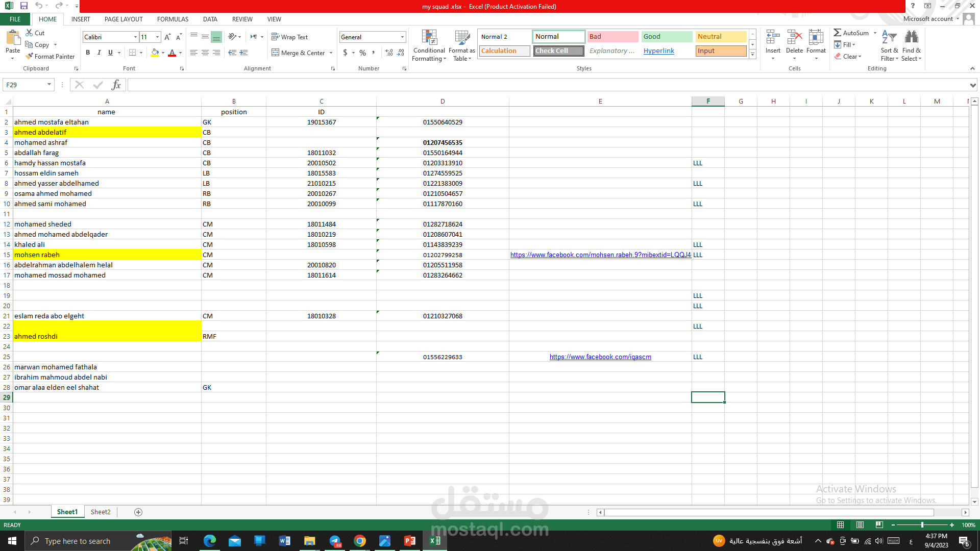980x551 pixels.
Task: Click the Increase Indent icon
Action: pos(243,53)
